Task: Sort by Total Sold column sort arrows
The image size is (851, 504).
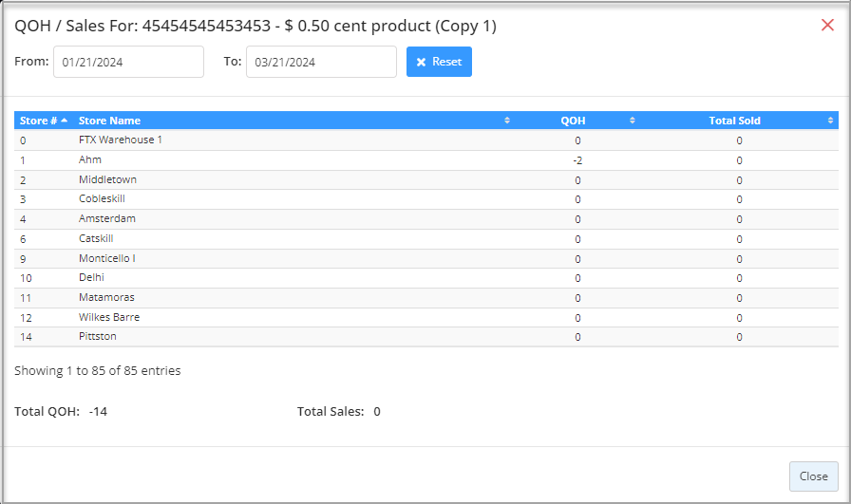Action: click(830, 121)
